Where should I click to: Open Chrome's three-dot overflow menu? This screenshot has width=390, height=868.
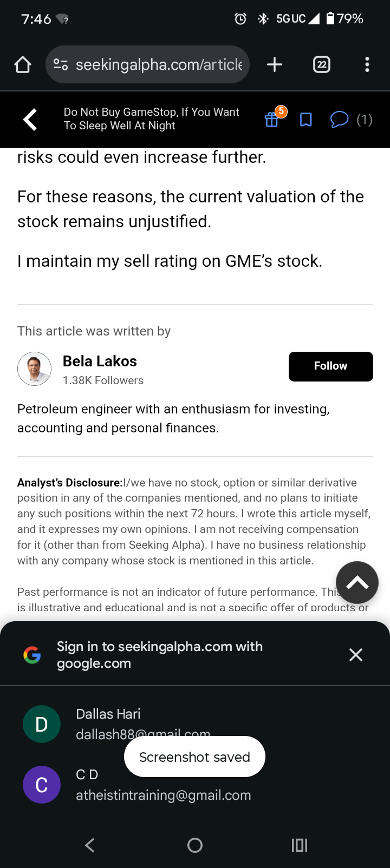(367, 65)
